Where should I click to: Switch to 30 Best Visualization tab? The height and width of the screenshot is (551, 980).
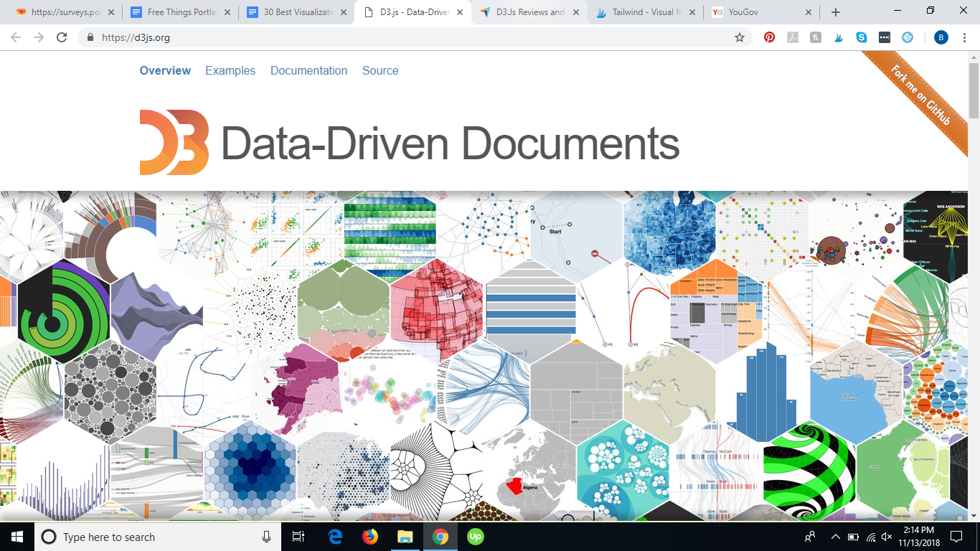[296, 12]
